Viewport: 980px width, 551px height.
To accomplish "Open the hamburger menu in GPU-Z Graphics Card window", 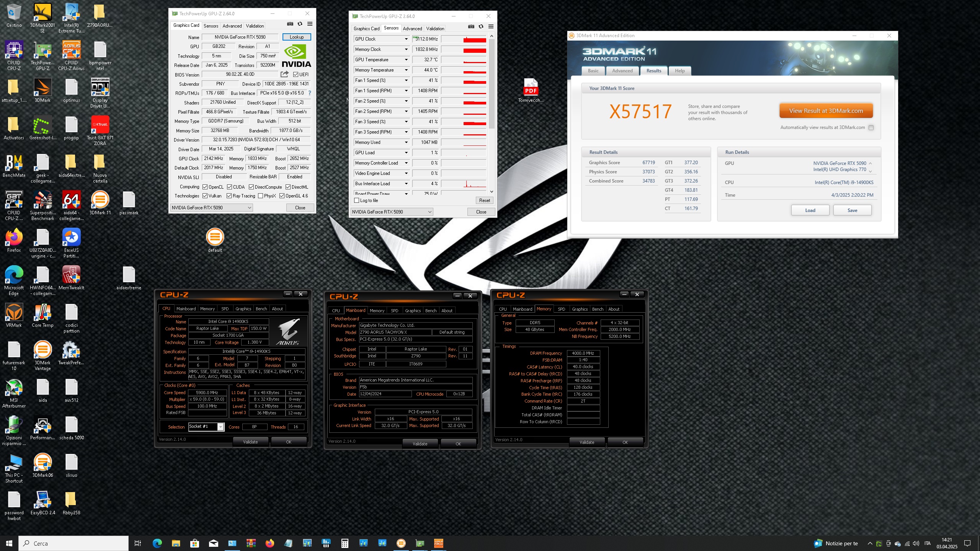I will [x=310, y=24].
